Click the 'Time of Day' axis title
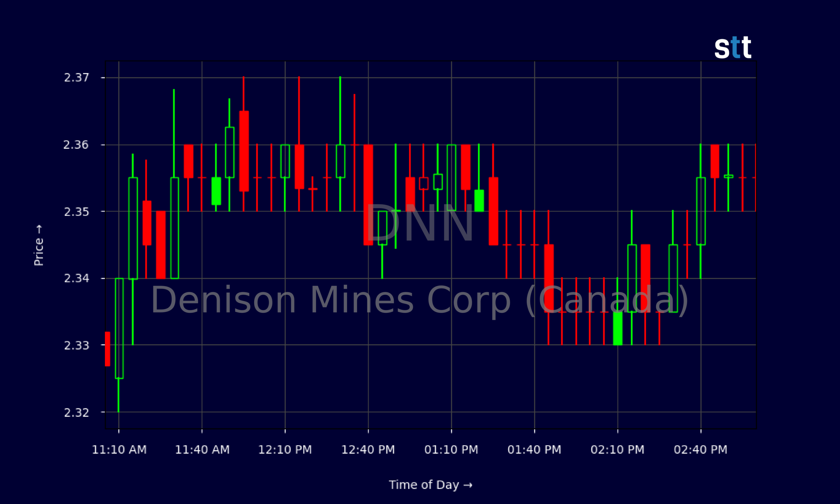 pyautogui.click(x=430, y=485)
